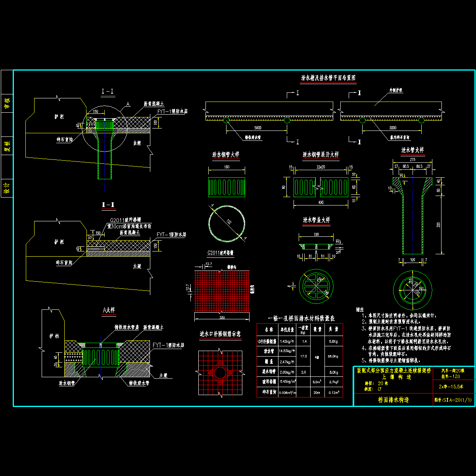Select '装配式部分预应力混凝土连续箱梁桥' in title block
This screenshot has width=476, height=476.
coord(393,370)
